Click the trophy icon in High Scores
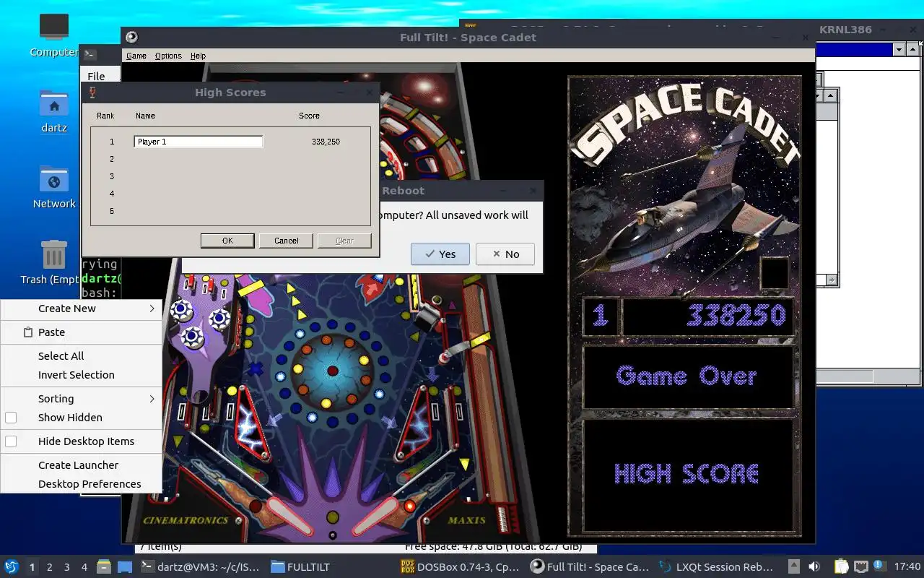The width and height of the screenshot is (924, 578). tap(92, 92)
